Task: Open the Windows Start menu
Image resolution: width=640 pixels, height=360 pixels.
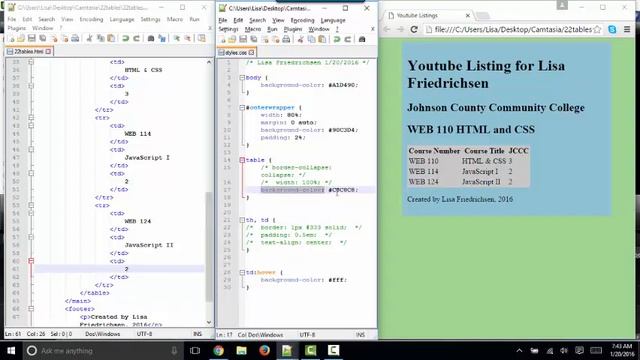Action: pos(11,351)
